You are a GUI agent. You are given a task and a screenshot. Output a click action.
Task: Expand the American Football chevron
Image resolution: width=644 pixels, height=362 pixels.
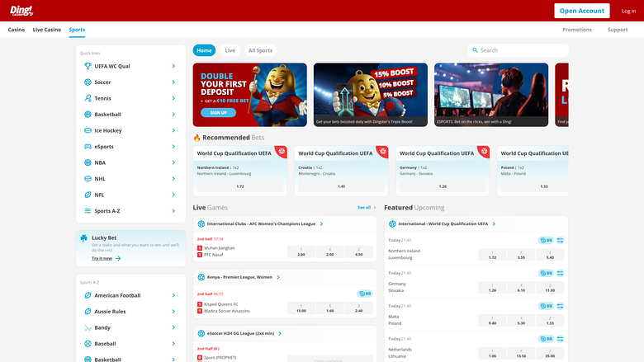pos(173,295)
